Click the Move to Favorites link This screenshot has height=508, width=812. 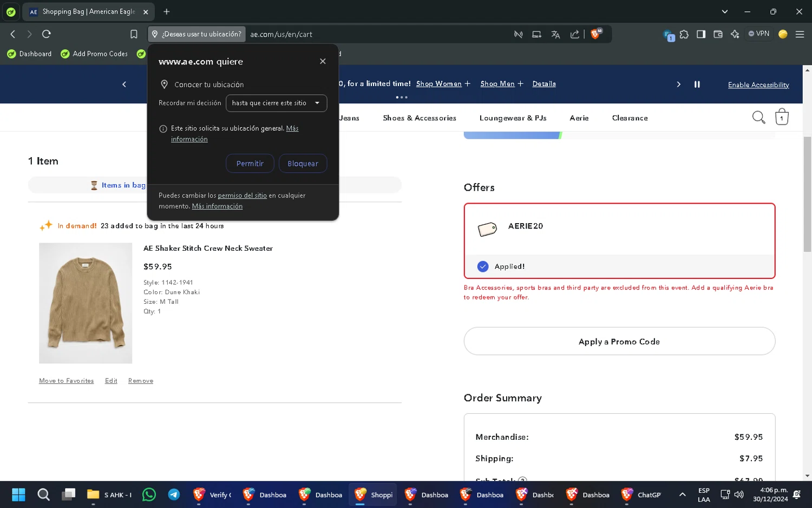[66, 381]
